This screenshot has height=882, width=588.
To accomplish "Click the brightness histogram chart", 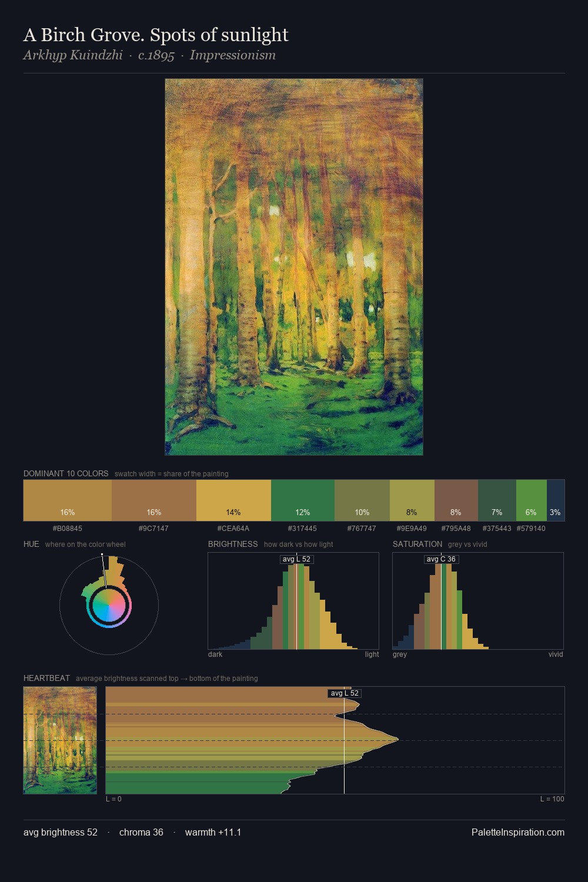I will (293, 601).
